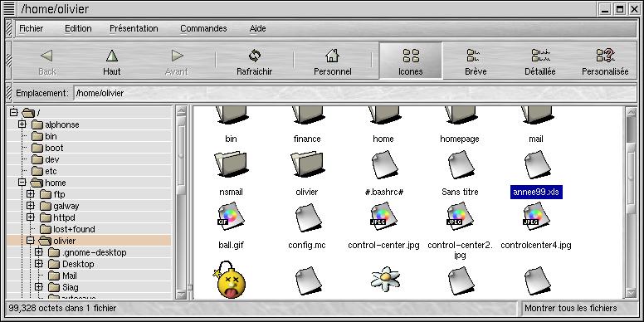Switch to Icones view mode
Screen dimensions: 644x322
point(411,61)
